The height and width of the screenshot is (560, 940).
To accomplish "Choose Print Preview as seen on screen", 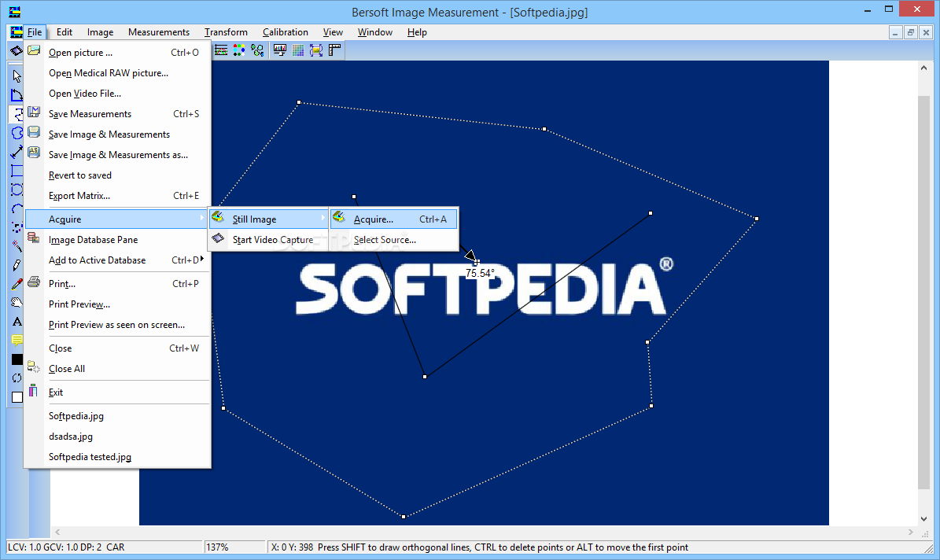I will click(117, 324).
